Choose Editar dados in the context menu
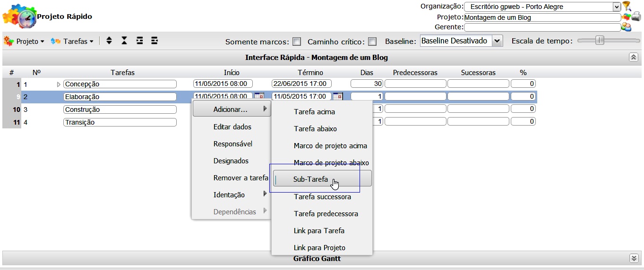The image size is (644, 270). 232,127
